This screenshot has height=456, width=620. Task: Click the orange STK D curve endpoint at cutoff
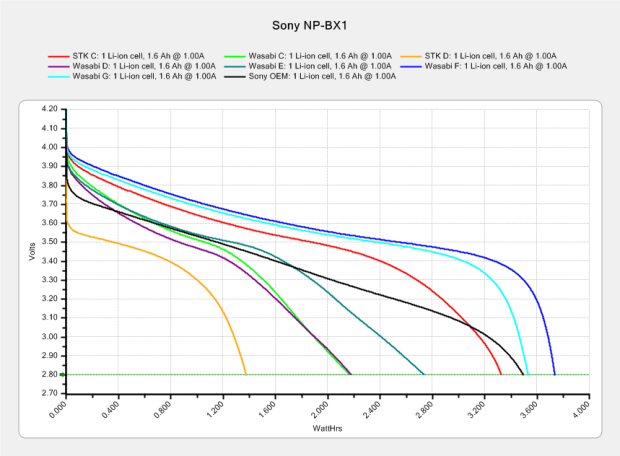coord(246,374)
